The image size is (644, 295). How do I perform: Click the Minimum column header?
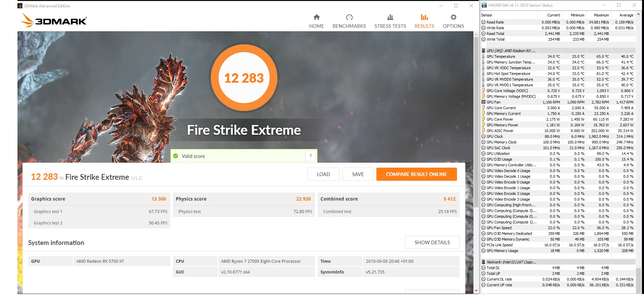coord(574,15)
